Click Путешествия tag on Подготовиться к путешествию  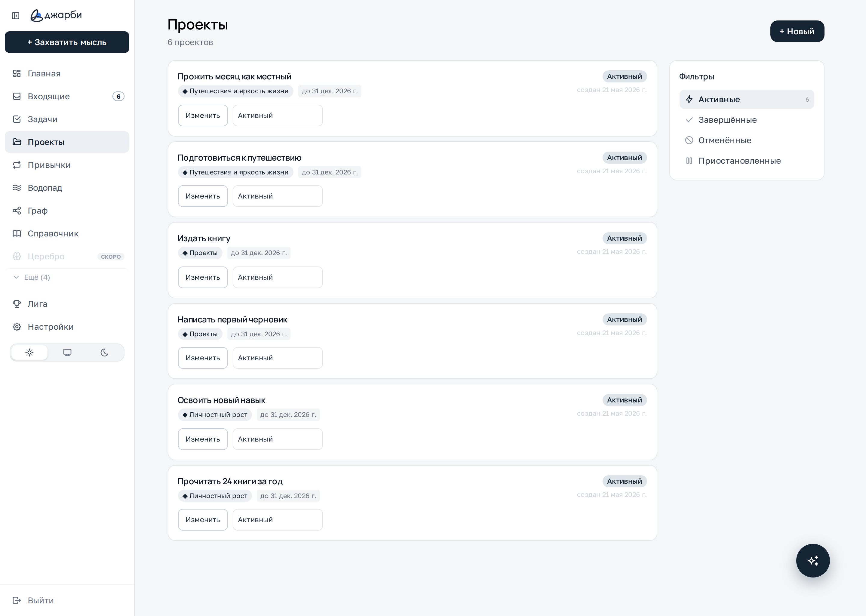coord(235,172)
